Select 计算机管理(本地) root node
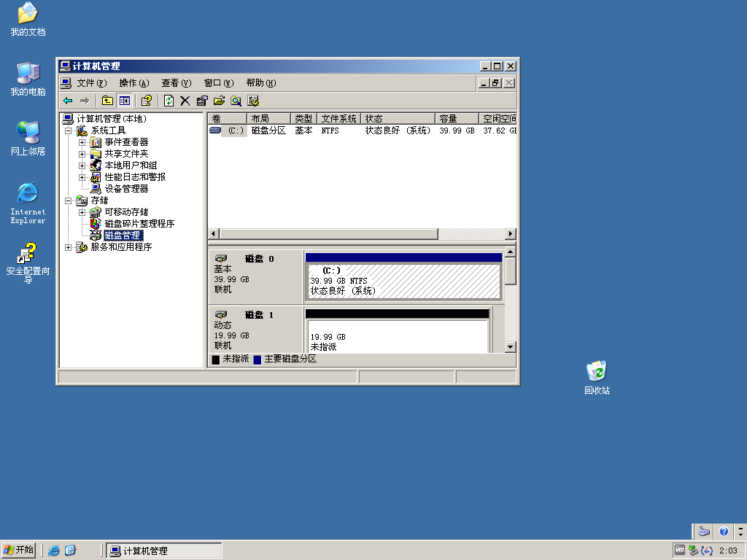 112,119
